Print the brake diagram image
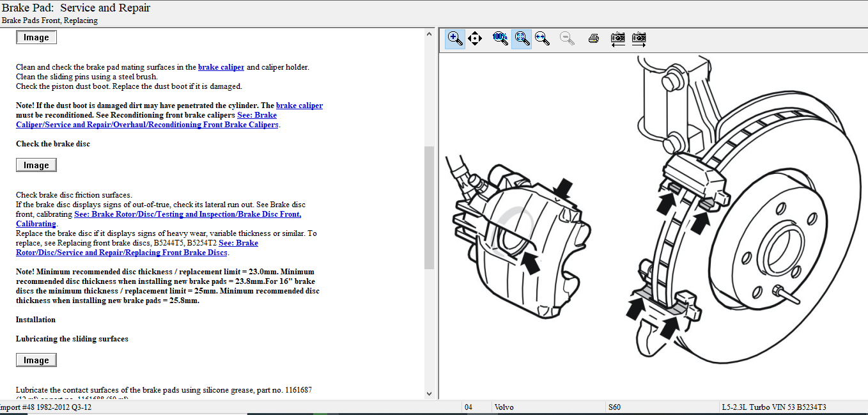Screen dimensions: 868x415 pyautogui.click(x=593, y=38)
